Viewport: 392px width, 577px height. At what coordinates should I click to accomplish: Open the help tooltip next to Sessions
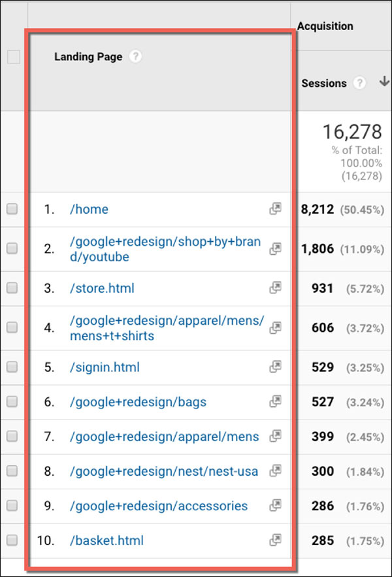[359, 83]
